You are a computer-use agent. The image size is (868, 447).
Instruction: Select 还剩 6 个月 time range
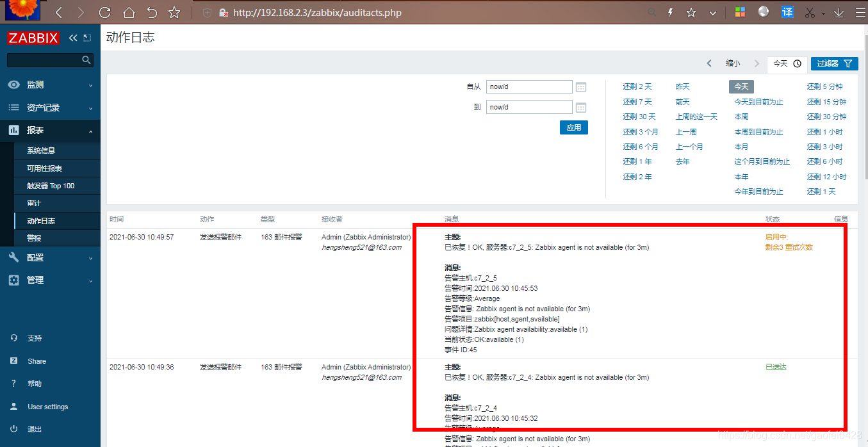(641, 147)
